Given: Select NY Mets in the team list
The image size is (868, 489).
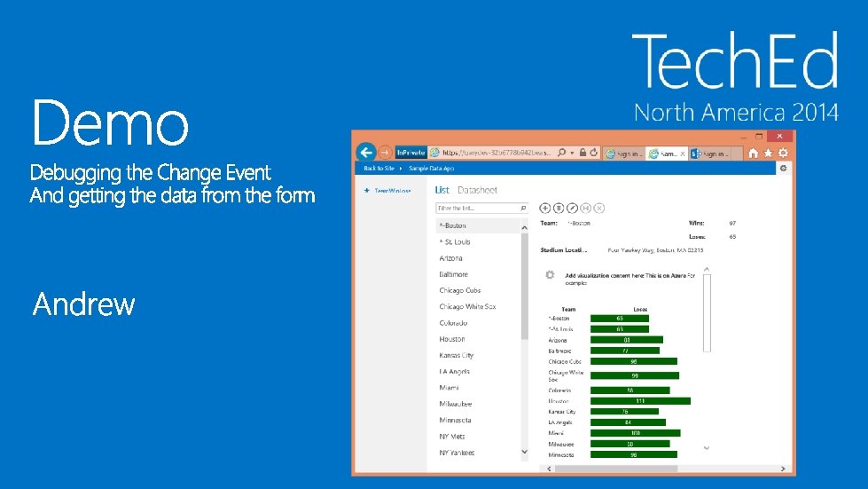Looking at the screenshot, I should (x=478, y=437).
